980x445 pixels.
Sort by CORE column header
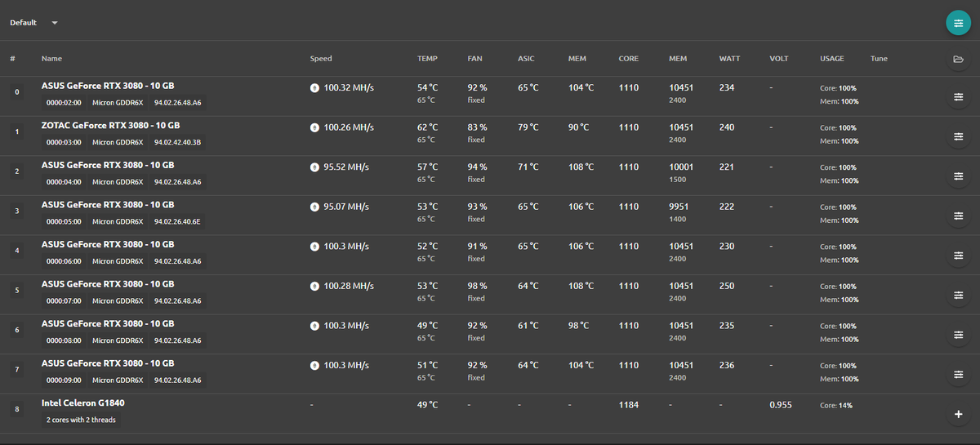[x=628, y=59]
